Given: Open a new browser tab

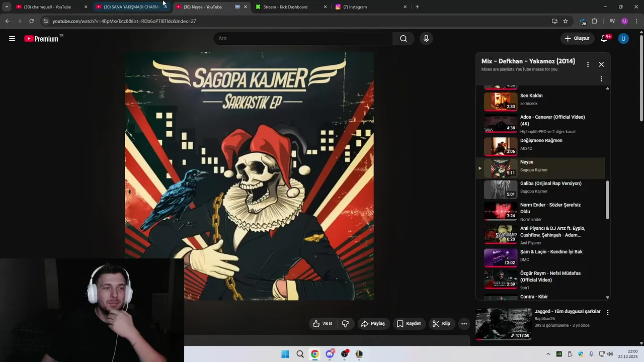Looking at the screenshot, I should (417, 7).
